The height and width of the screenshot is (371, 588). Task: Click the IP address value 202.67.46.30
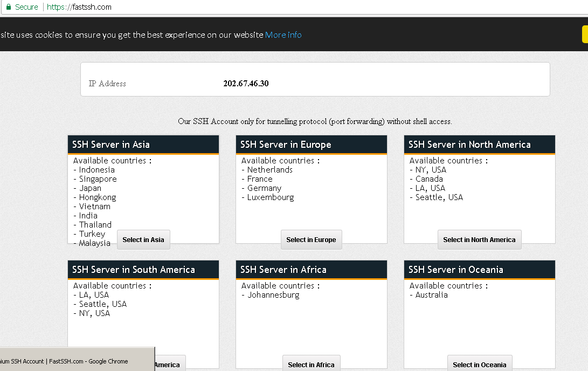246,84
